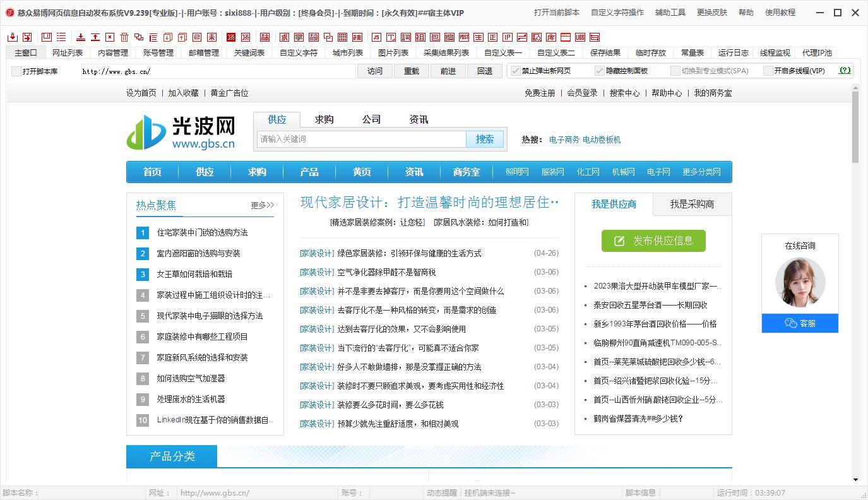Enable 开启多线程(VIP) checkbox
The width and height of the screenshot is (868, 500).
(768, 71)
